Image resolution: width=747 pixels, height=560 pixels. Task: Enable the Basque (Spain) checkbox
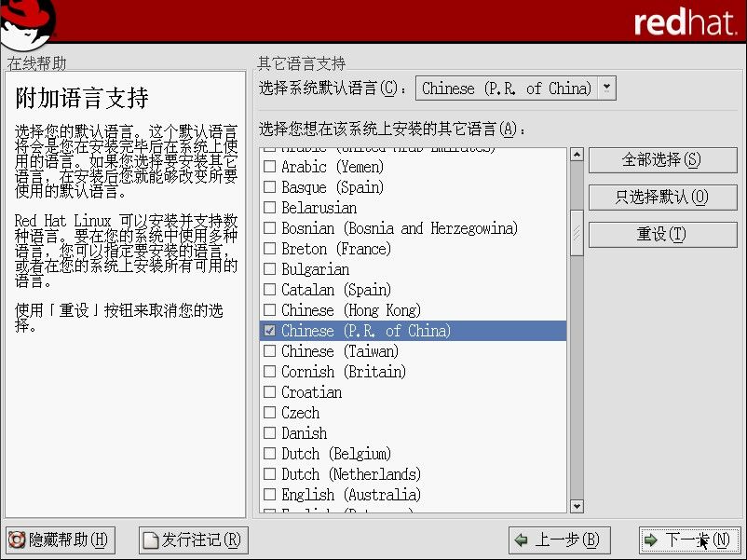[x=269, y=187]
